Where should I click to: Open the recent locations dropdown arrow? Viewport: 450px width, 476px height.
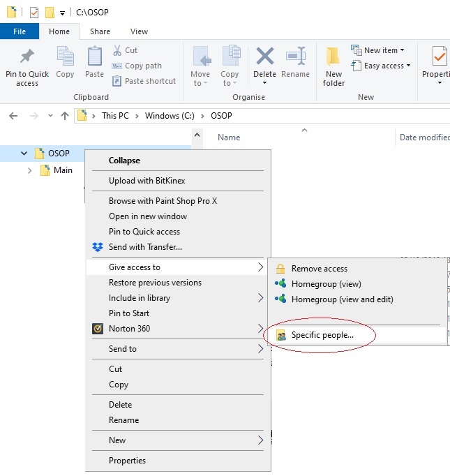50,116
